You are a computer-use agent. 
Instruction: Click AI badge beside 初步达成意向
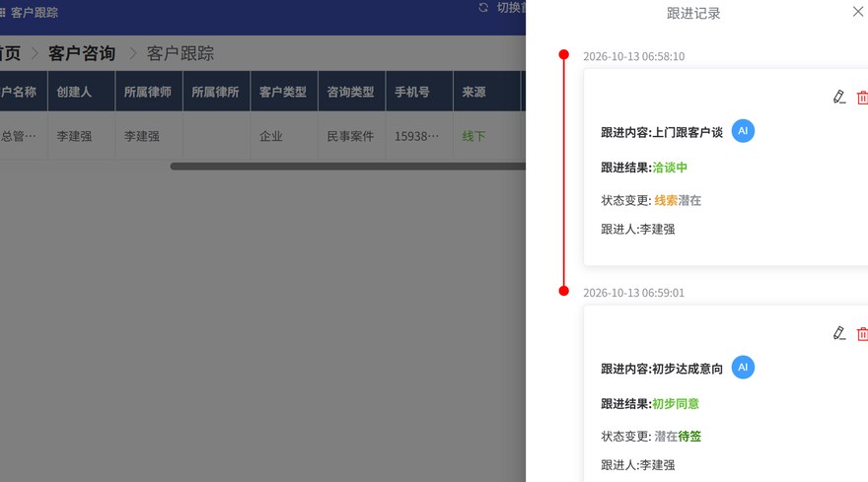pyautogui.click(x=743, y=368)
